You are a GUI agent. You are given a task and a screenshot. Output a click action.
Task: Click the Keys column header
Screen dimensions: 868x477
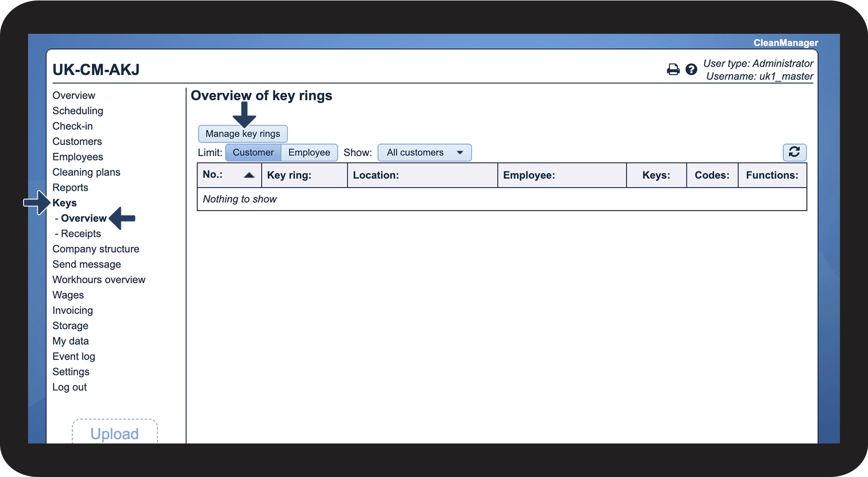coord(656,175)
